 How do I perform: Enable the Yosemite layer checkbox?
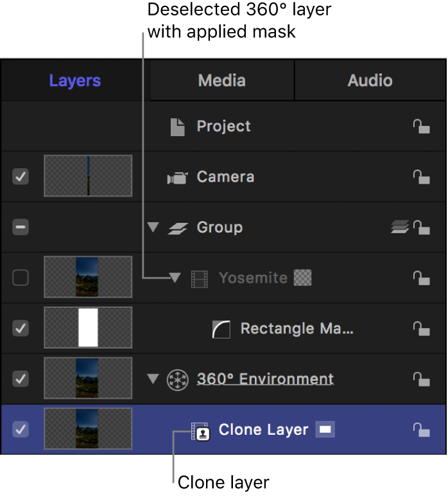point(21,278)
